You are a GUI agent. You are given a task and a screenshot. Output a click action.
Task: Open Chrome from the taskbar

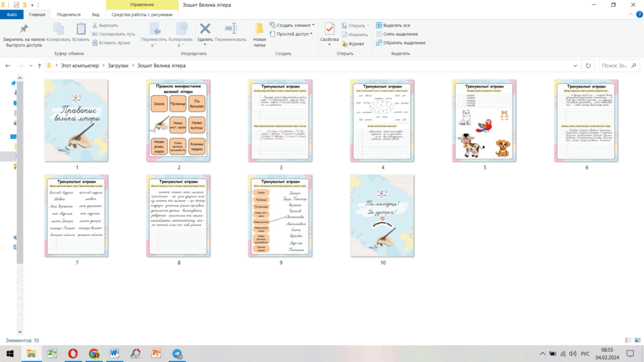pyautogui.click(x=94, y=353)
